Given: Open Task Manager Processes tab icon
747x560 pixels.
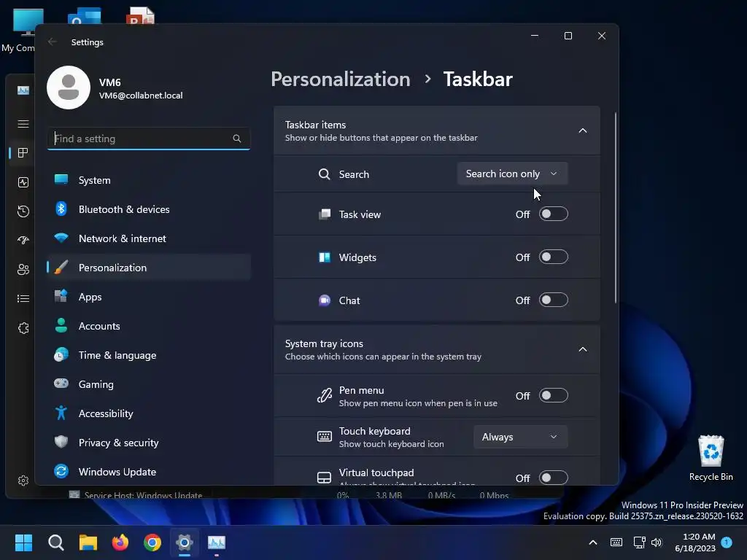Looking at the screenshot, I should coord(23,153).
